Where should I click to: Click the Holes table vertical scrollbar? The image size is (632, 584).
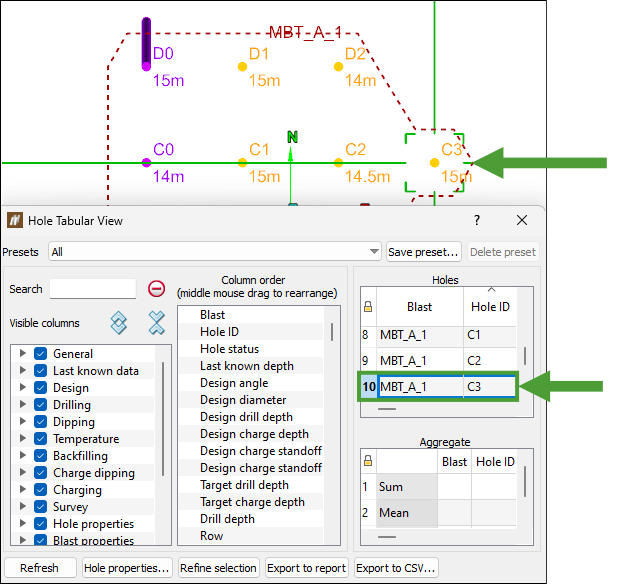[524, 356]
